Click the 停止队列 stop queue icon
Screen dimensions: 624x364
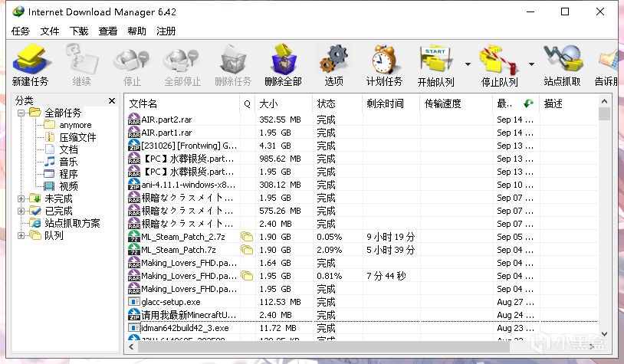click(x=499, y=60)
